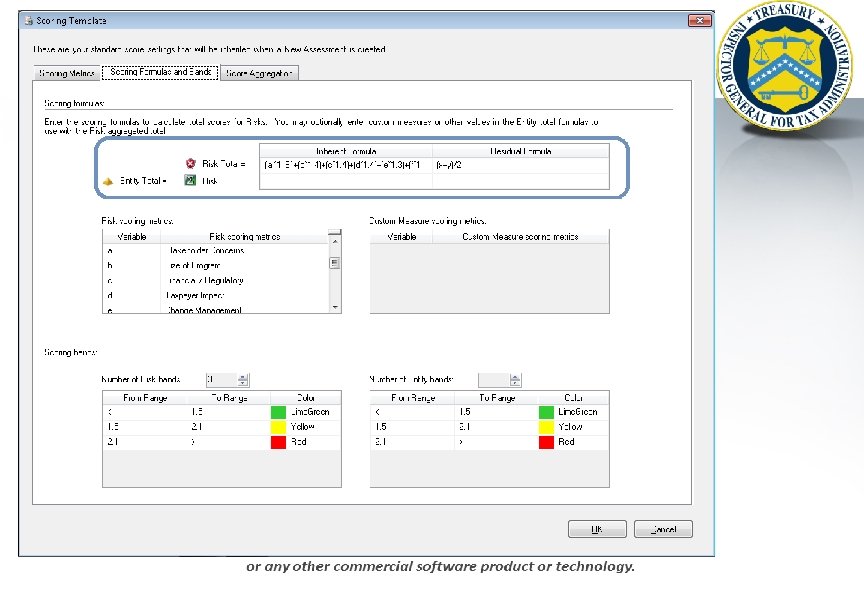The height and width of the screenshot is (598, 864).
Task: Pick Yellow swatch in Risk bands table
Action: click(278, 427)
